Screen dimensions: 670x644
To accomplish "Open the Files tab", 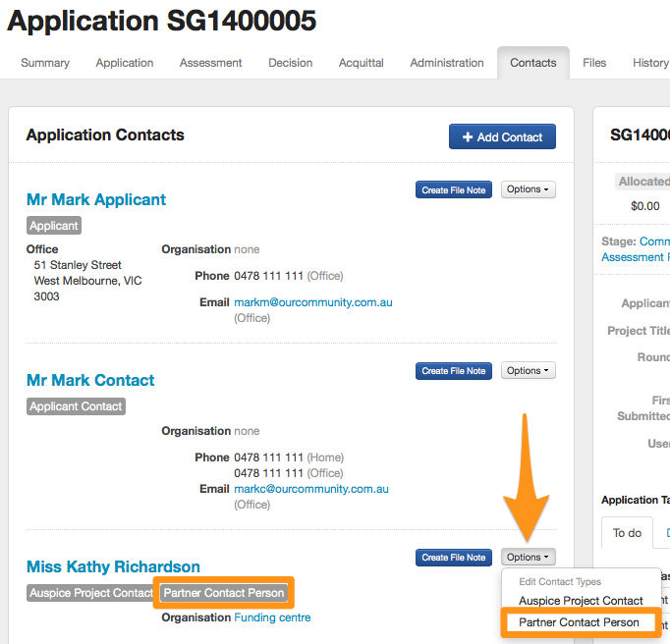I will (x=594, y=63).
